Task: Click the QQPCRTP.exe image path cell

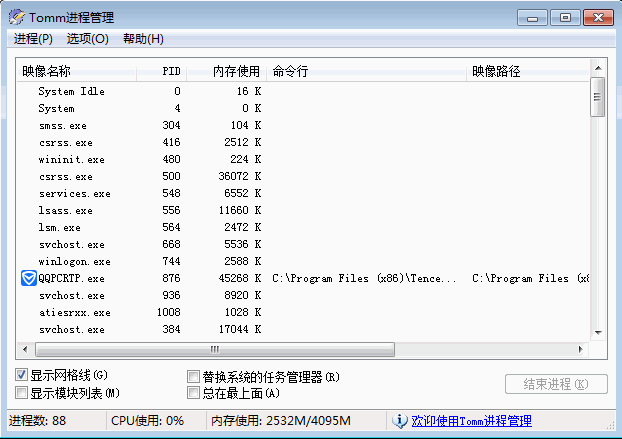Action: [531, 278]
